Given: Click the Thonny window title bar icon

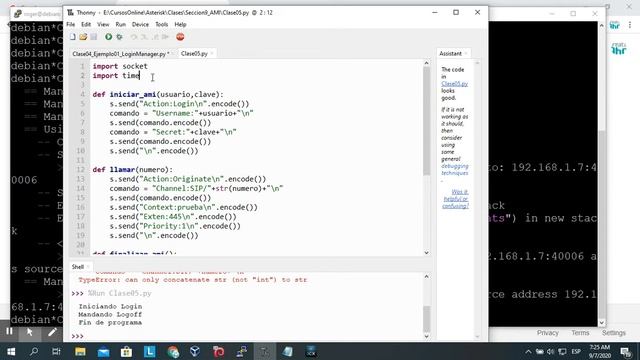Looking at the screenshot, I should coord(70,13).
